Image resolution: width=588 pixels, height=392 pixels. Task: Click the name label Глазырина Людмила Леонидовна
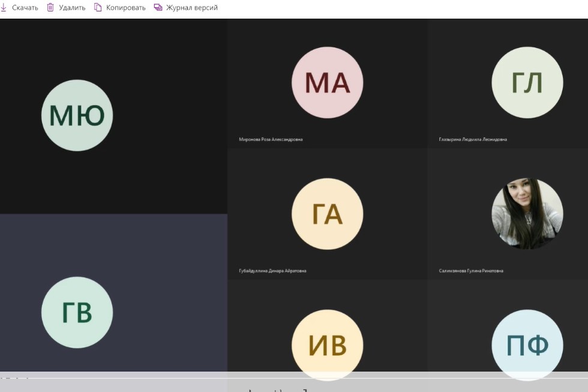473,139
